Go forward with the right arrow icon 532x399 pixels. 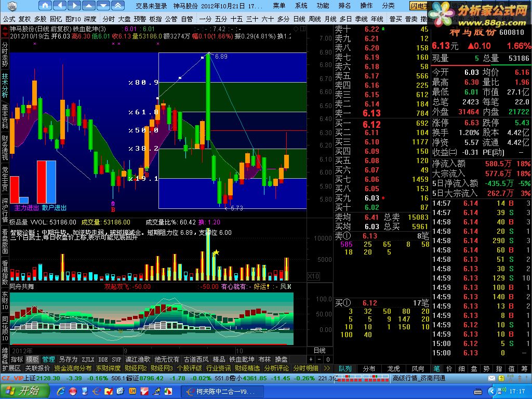[74, 5]
